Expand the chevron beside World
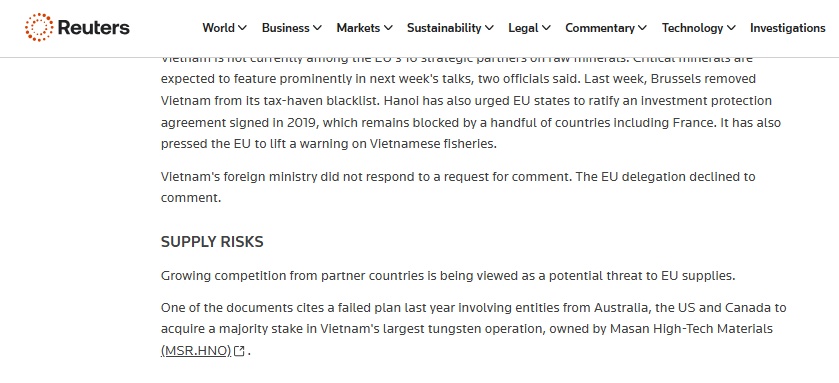Image resolution: width=839 pixels, height=383 pixels. (242, 28)
